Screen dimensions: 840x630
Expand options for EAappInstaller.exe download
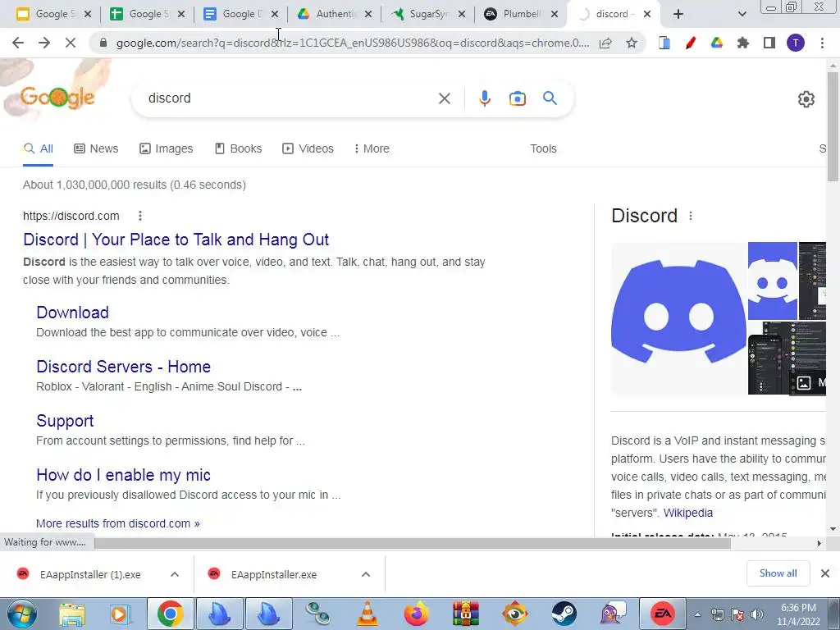coord(366,574)
